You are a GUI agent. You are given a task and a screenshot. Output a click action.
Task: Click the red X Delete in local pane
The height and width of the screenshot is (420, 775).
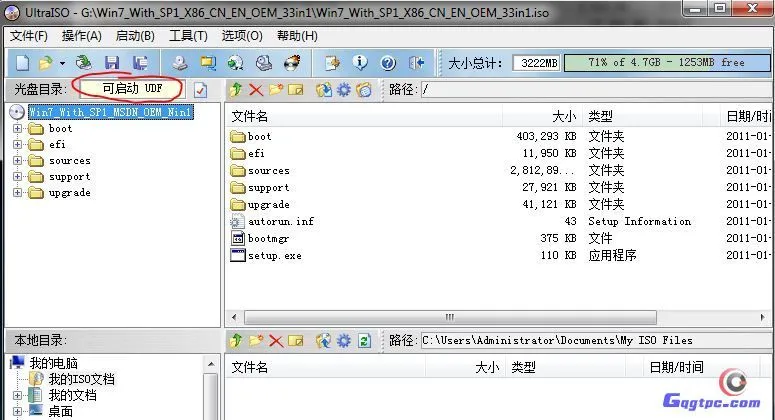click(276, 340)
